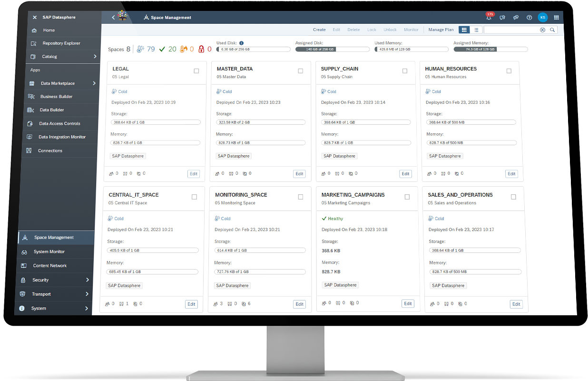Clear the search field with X icon

coord(542,30)
